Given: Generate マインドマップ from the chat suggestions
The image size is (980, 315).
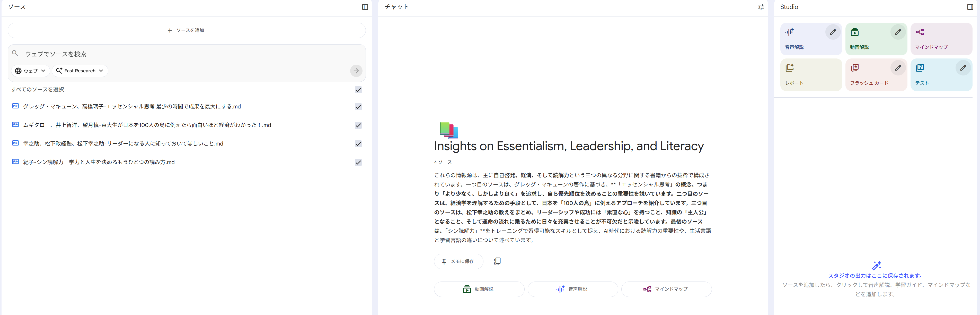Looking at the screenshot, I should click(666, 289).
